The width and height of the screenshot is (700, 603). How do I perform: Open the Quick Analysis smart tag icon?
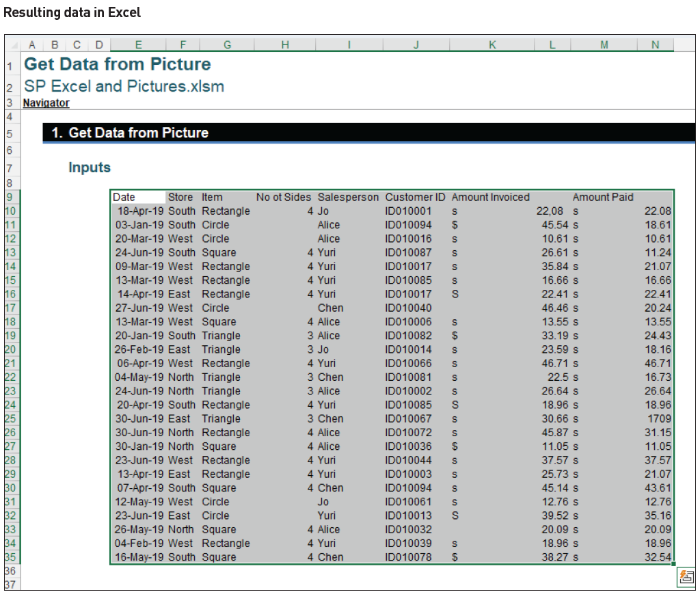pos(686,576)
